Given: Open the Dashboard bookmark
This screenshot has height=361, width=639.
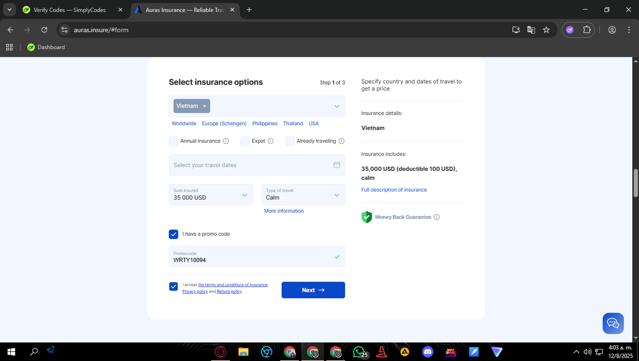Looking at the screenshot, I should click(46, 47).
